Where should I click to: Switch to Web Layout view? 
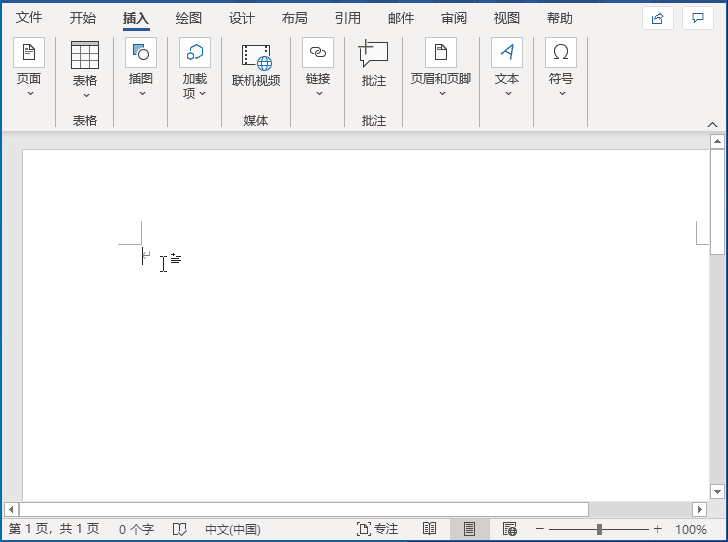509,529
